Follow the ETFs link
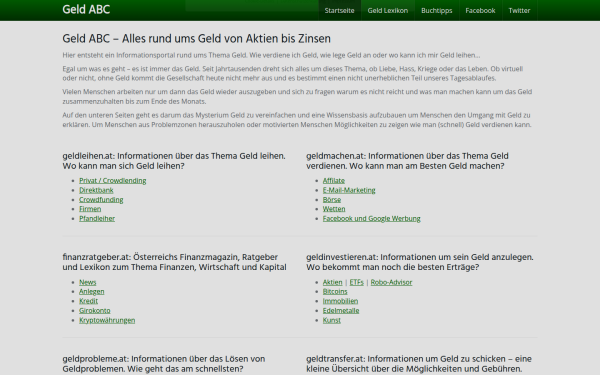 (x=357, y=282)
